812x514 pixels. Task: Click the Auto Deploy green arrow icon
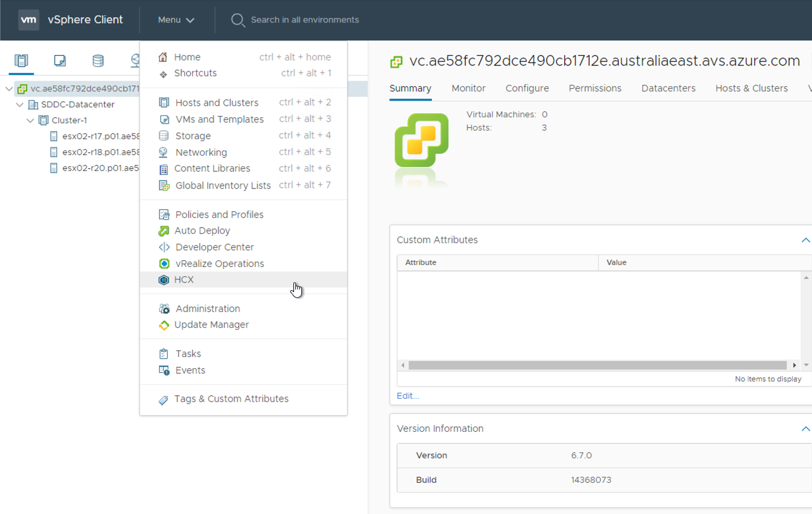(164, 231)
